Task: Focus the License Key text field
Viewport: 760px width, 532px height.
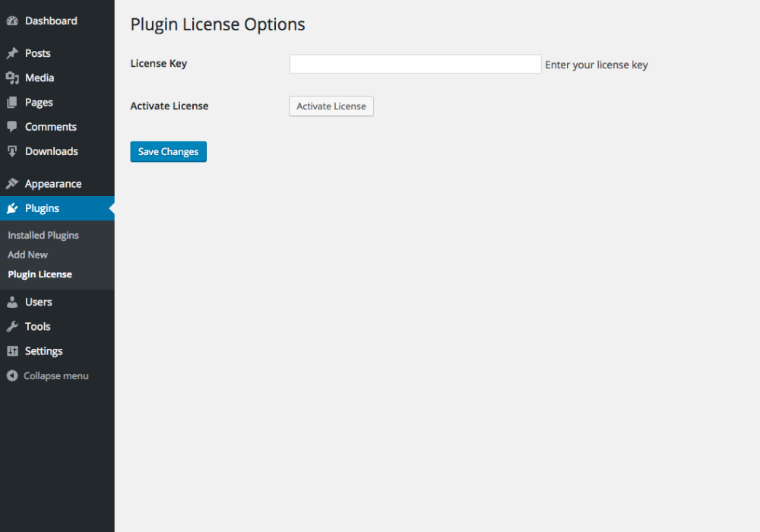Action: click(415, 64)
